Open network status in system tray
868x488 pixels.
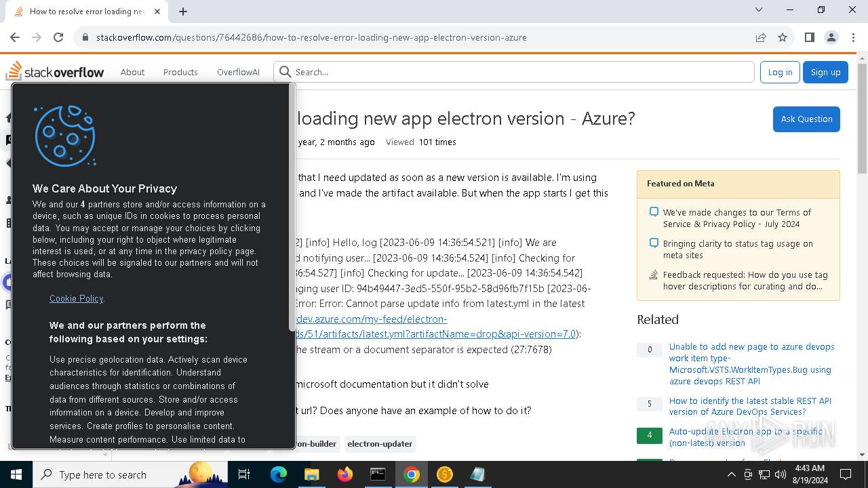[765, 474]
